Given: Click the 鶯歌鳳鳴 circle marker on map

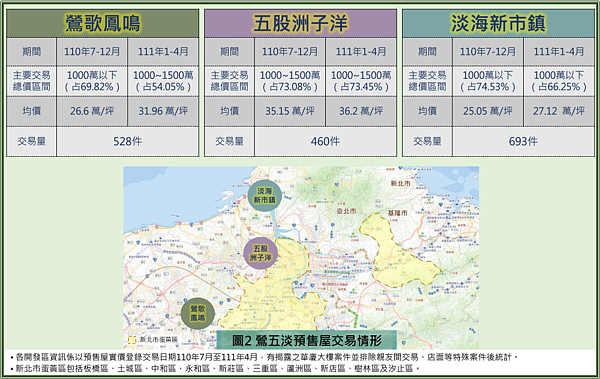Looking at the screenshot, I should 197,314.
